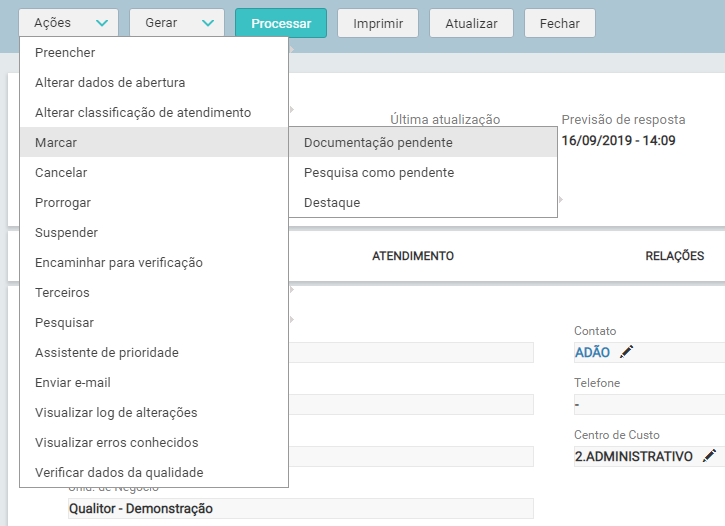Select Prorrogar in Ações menu

154,202
